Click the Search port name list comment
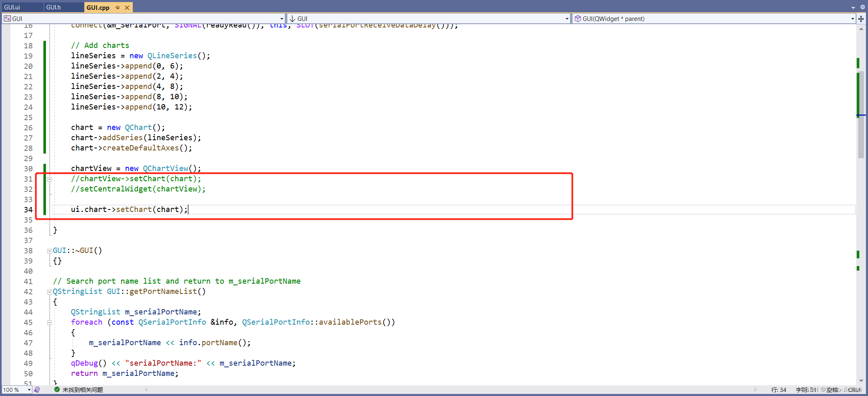The image size is (868, 396). tap(177, 281)
